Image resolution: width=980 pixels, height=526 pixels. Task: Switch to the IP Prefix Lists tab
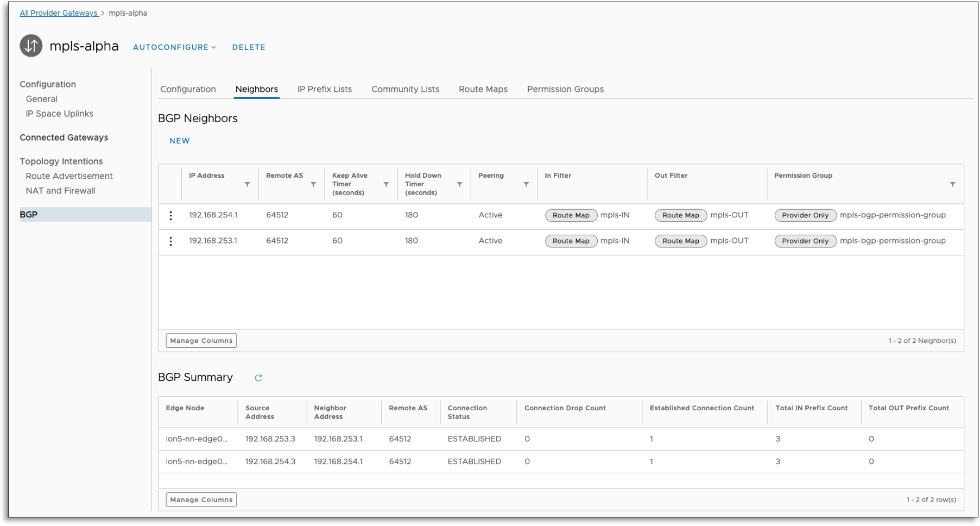324,89
